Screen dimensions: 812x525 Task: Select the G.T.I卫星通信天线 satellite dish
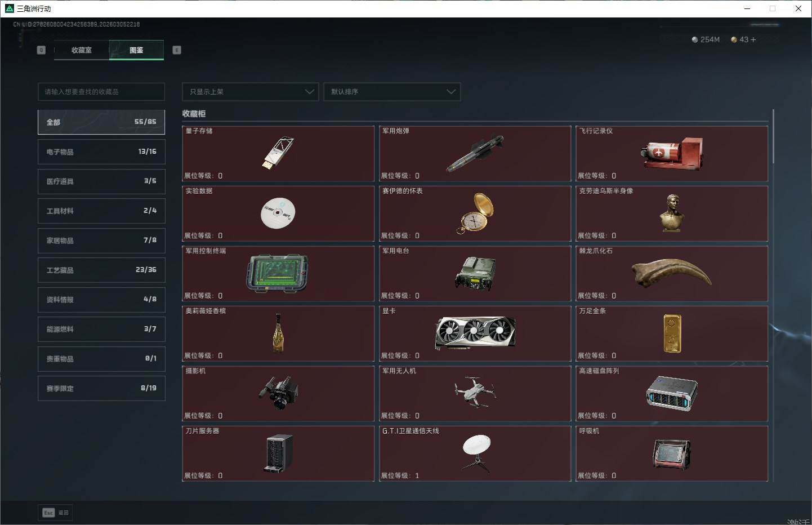point(475,453)
